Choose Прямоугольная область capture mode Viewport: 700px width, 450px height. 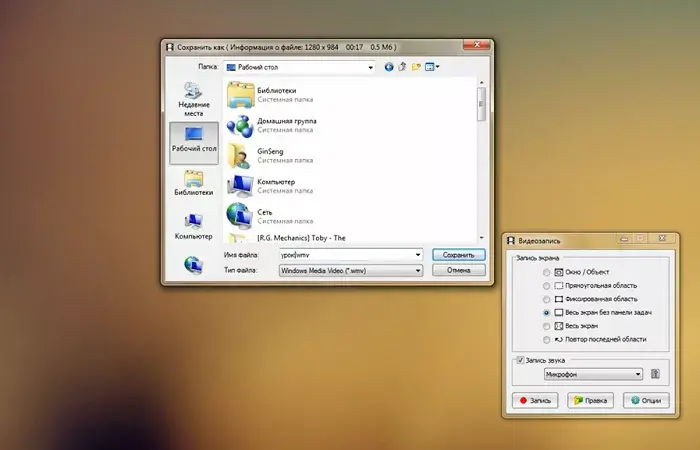click(x=546, y=285)
